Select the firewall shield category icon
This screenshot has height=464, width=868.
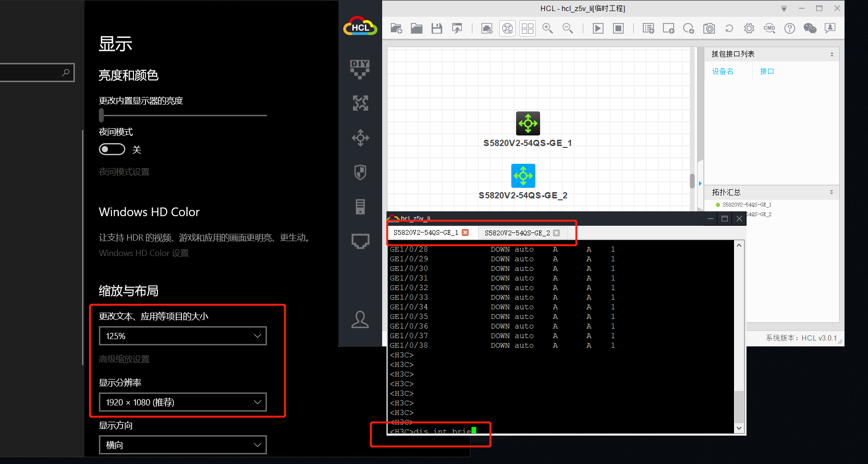pyautogui.click(x=360, y=172)
